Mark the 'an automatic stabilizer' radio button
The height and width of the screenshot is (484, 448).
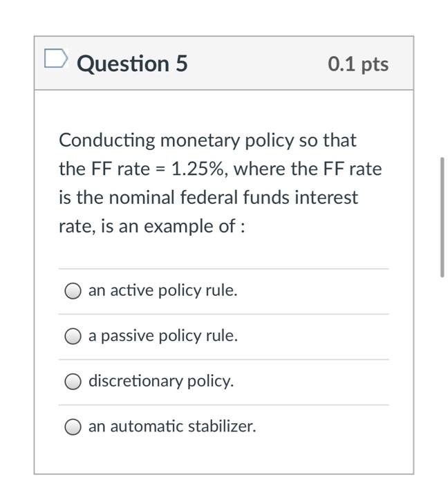click(x=73, y=427)
